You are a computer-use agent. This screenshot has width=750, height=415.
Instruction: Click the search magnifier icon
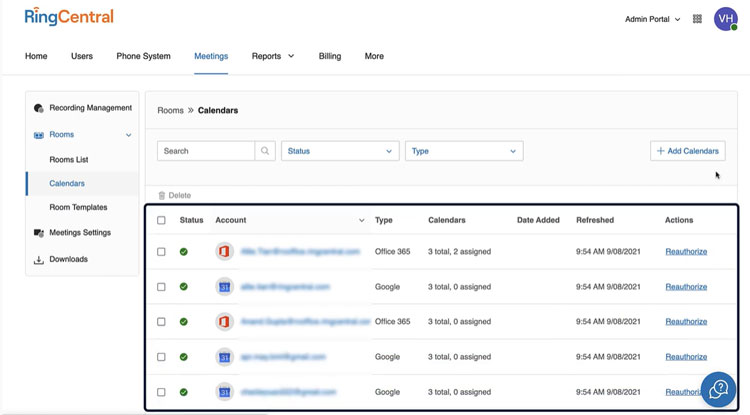coord(265,151)
